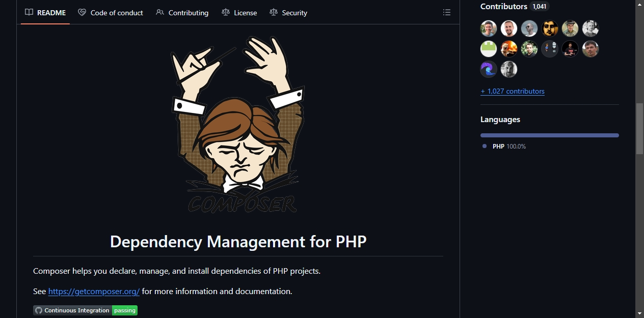Open yellow painted face with mustache avatar

point(550,28)
